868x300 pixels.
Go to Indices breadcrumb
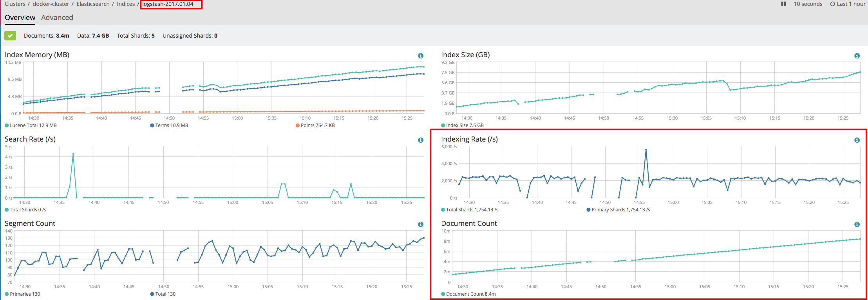[x=126, y=4]
